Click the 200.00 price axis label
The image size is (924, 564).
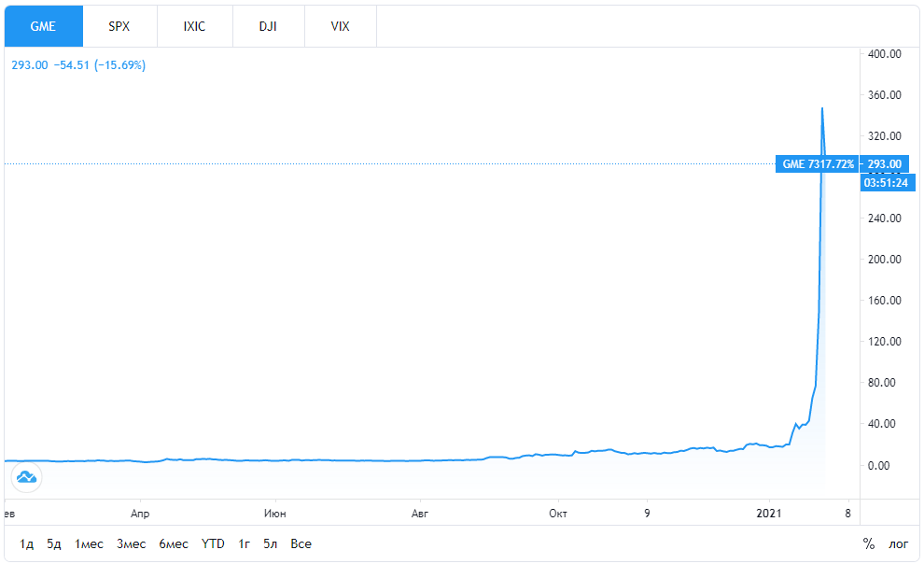coord(885,260)
